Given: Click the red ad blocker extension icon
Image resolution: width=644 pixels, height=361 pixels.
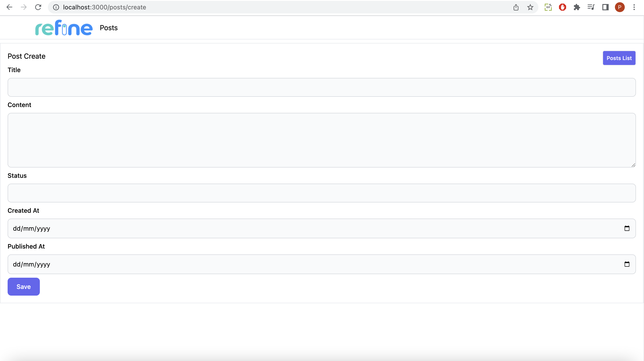Looking at the screenshot, I should pos(563,7).
